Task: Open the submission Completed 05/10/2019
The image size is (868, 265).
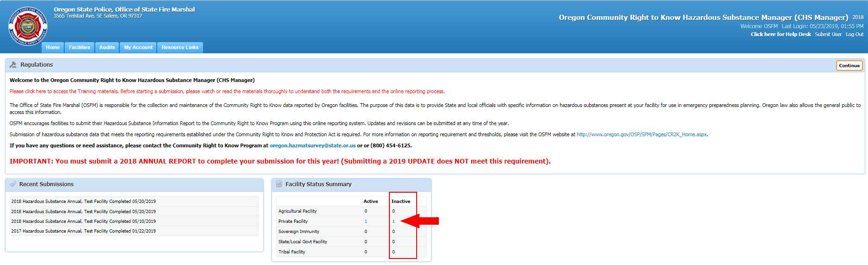Action: (83, 221)
